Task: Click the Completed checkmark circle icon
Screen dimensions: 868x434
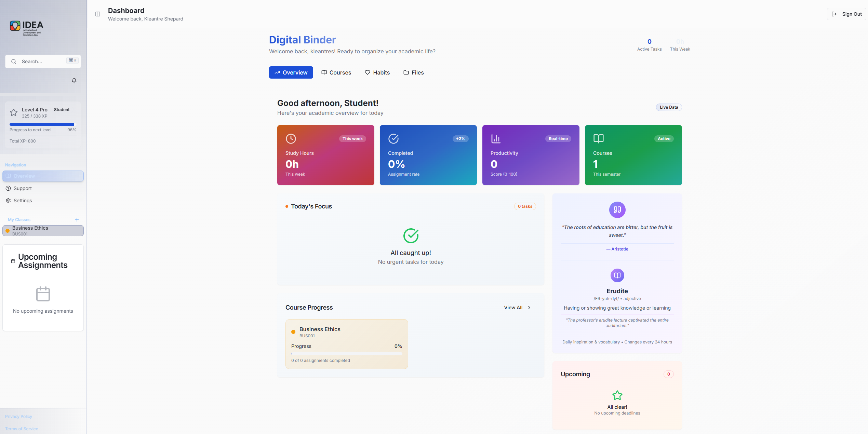Action: click(x=393, y=139)
